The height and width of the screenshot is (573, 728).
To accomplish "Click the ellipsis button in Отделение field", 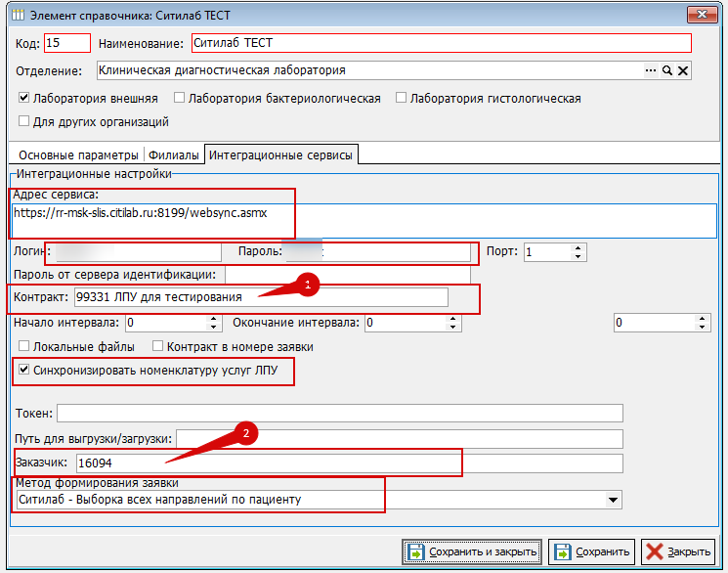I will tap(651, 70).
